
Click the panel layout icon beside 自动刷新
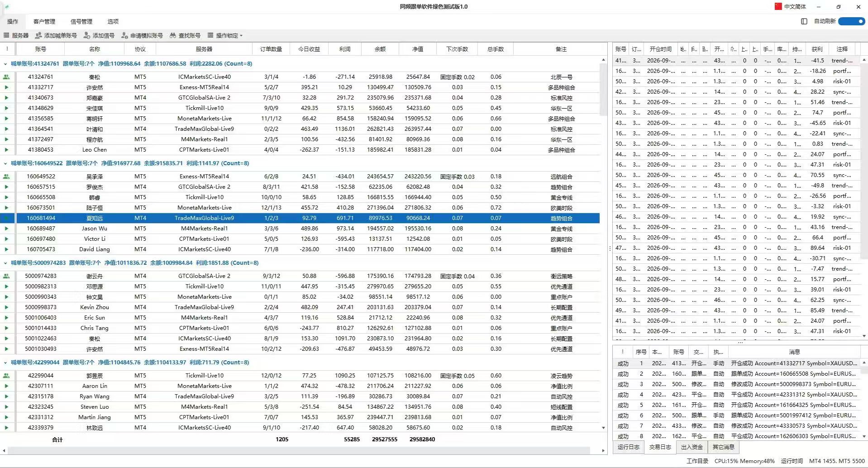pyautogui.click(x=804, y=21)
